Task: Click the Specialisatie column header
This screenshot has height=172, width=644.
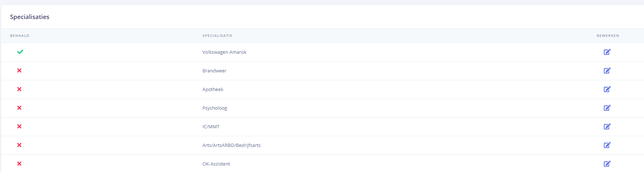Action: 217,36
